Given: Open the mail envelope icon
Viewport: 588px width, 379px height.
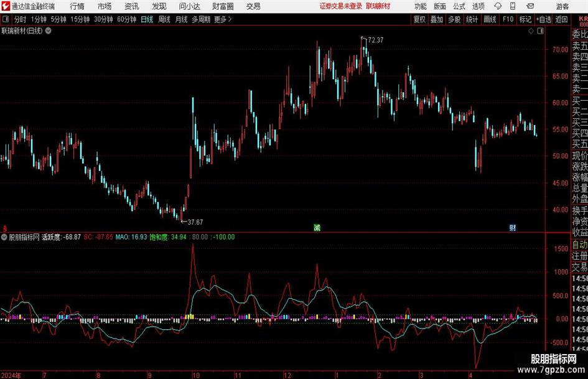Looking at the screenshot, I should tap(530, 6).
